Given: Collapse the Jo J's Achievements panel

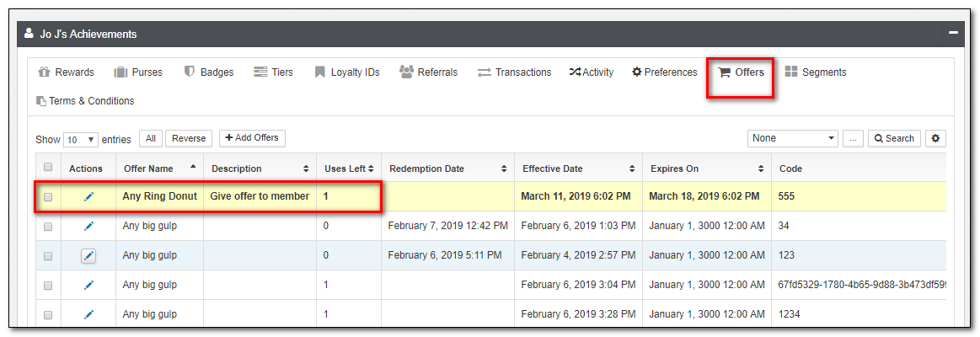Looking at the screenshot, I should [953, 34].
